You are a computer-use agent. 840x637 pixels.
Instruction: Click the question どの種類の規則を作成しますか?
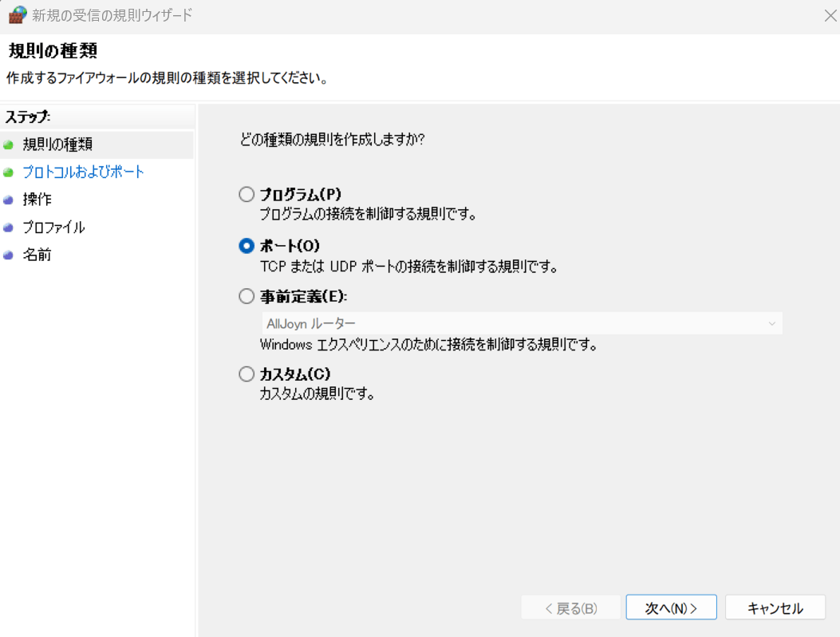point(332,140)
